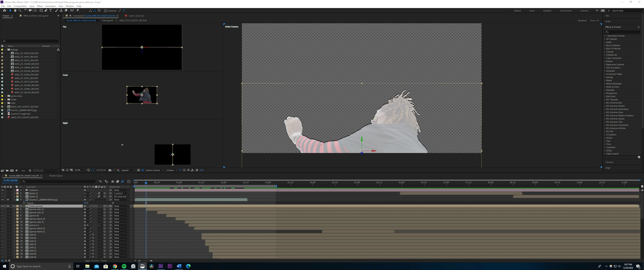
Task: Switch to the Render Queue tab
Action: [x=56, y=176]
